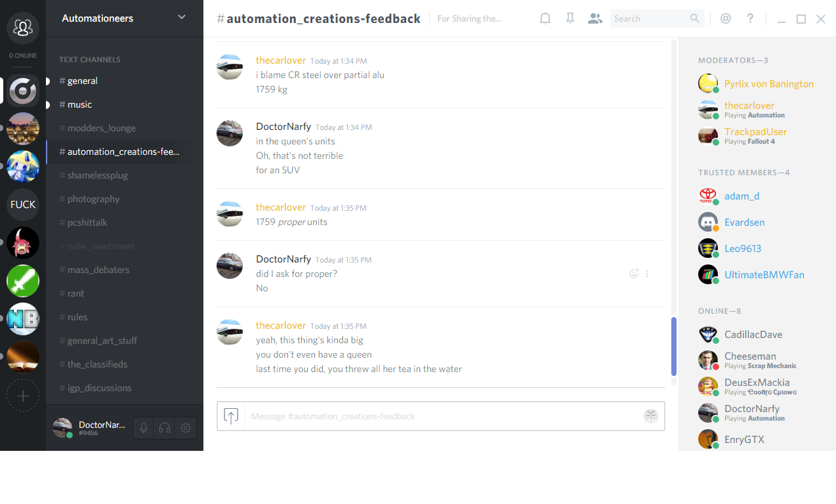The height and width of the screenshot is (504, 836).
Task: Click thecarlover username in the 1:34 PM message
Action: tap(281, 60)
